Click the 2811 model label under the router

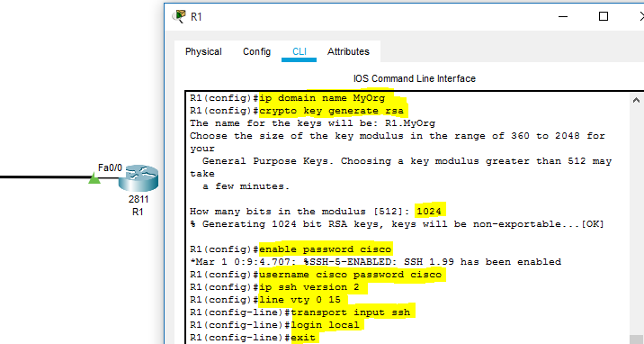(x=139, y=199)
